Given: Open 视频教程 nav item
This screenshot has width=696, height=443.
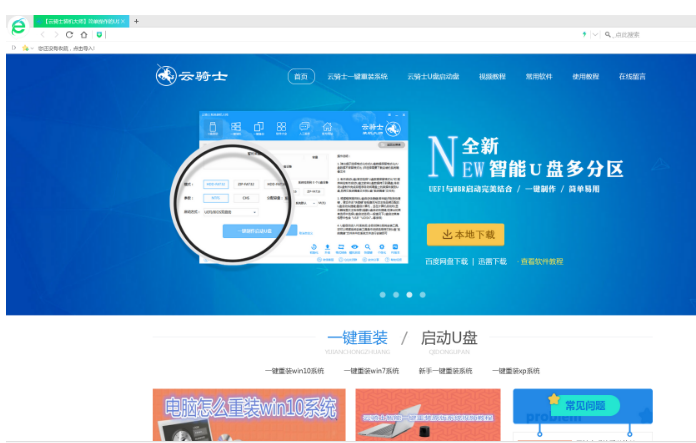Looking at the screenshot, I should [x=492, y=76].
